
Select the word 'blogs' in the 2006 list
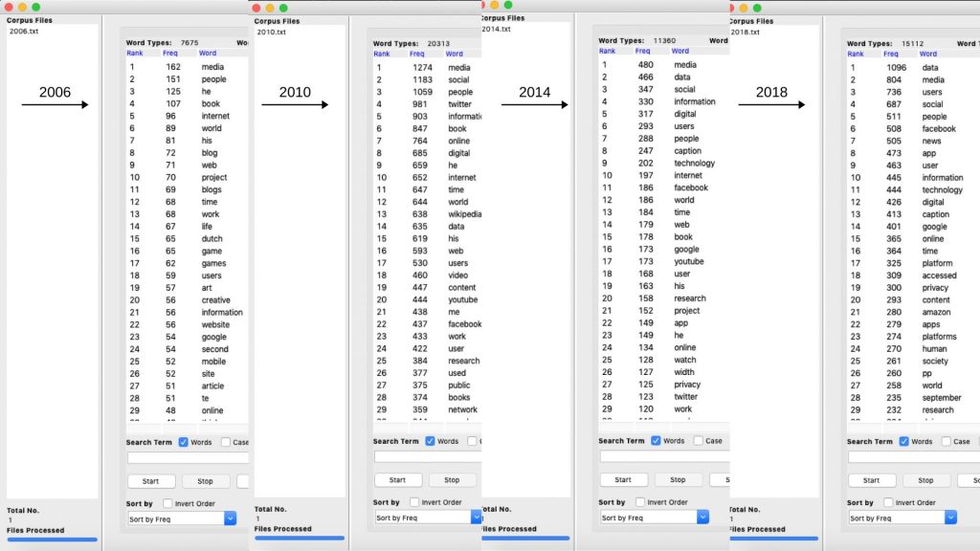[212, 190]
